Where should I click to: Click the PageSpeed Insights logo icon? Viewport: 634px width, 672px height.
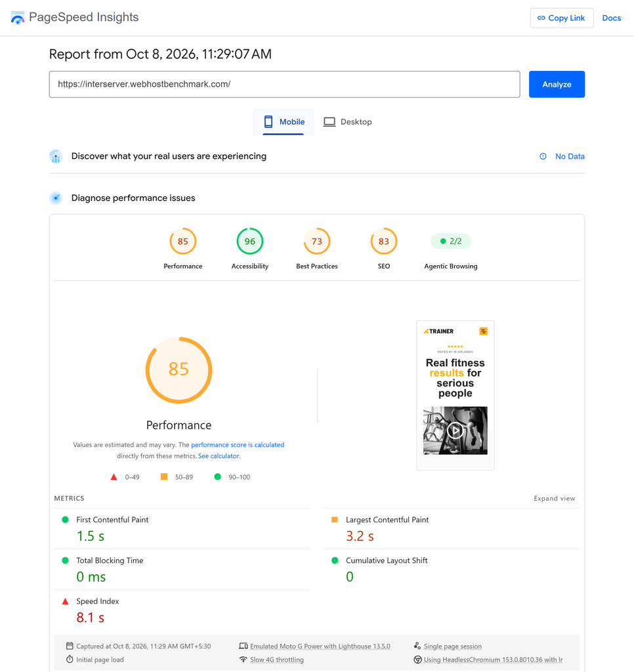[x=18, y=18]
